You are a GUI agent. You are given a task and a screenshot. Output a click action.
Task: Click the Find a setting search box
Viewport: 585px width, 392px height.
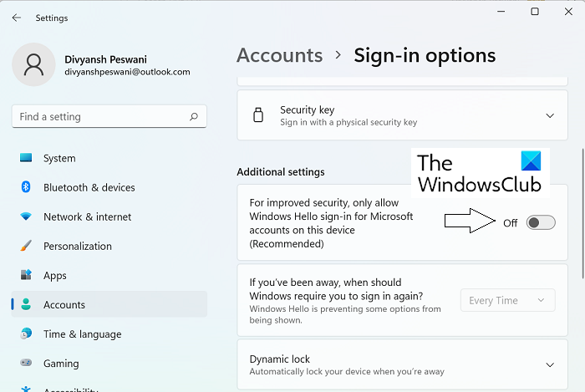pos(100,117)
